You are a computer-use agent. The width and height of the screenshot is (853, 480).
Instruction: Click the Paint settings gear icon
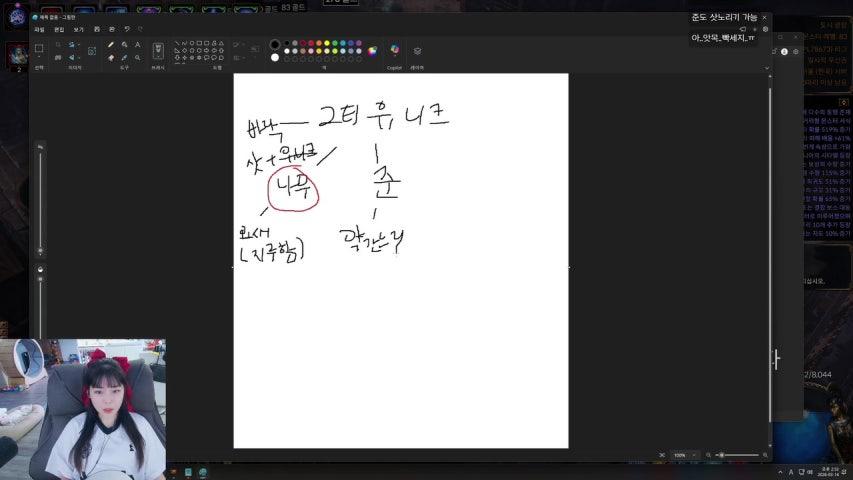(x=765, y=29)
